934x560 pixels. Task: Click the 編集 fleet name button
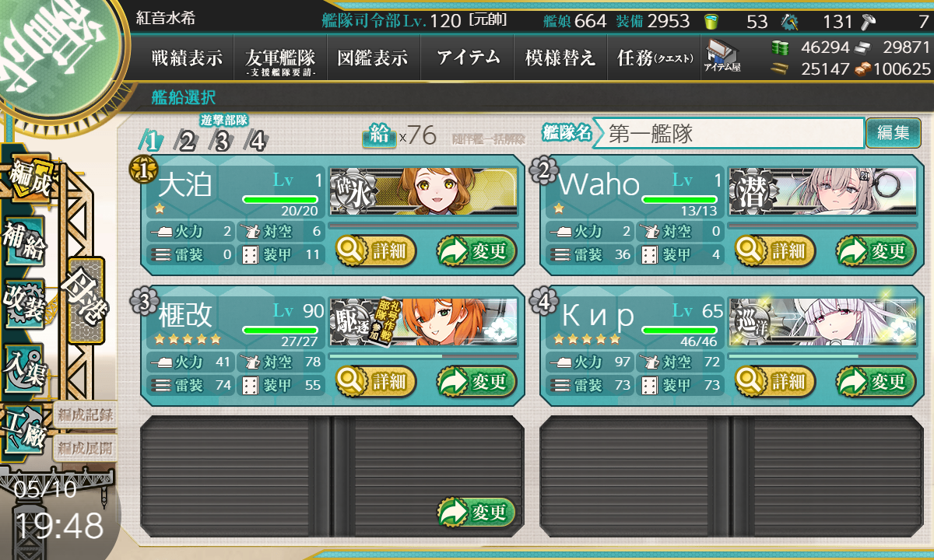[x=893, y=133]
